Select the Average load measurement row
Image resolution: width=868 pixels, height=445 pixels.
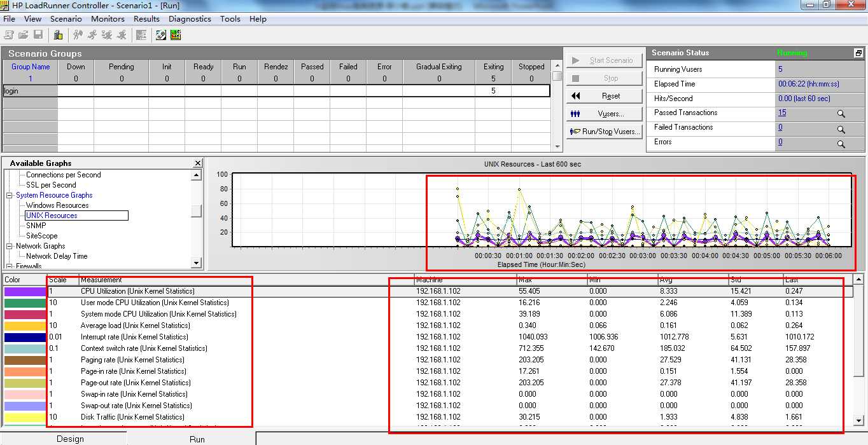click(x=428, y=325)
